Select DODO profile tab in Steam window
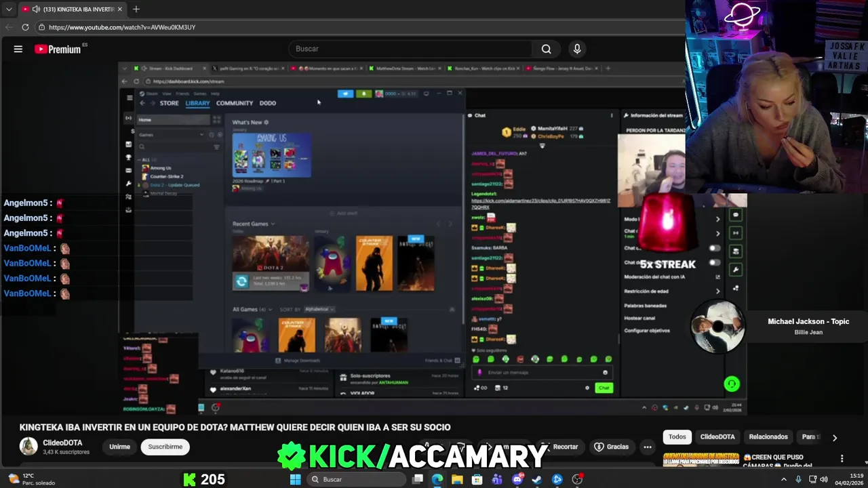The height and width of the screenshot is (488, 868). coord(267,103)
